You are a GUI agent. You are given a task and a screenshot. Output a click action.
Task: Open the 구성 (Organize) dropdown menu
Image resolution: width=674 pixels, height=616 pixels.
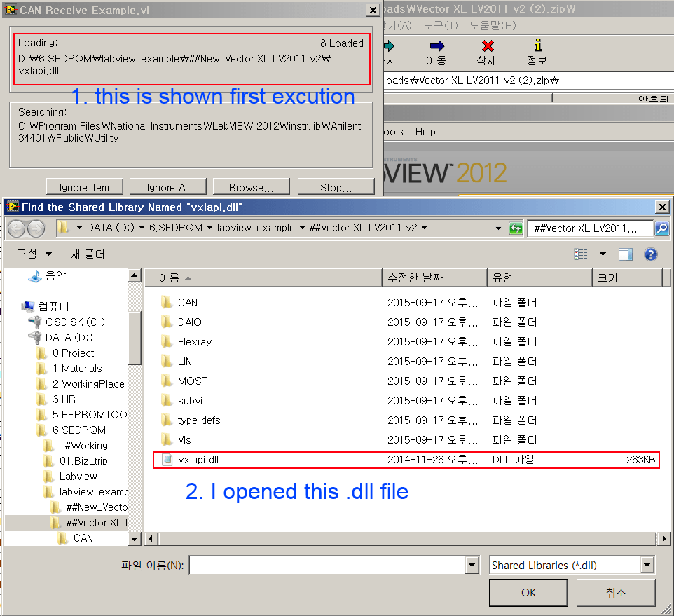tap(34, 254)
